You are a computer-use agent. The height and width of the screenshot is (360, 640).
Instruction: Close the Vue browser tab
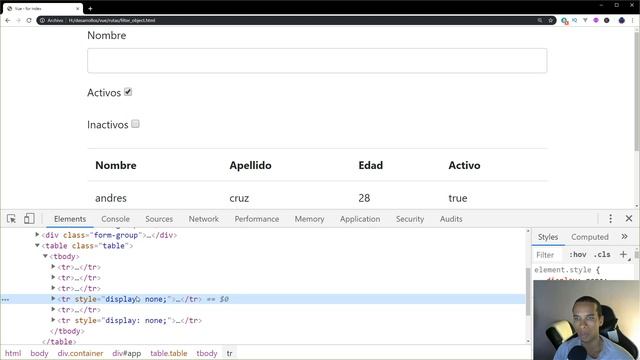coord(78,8)
